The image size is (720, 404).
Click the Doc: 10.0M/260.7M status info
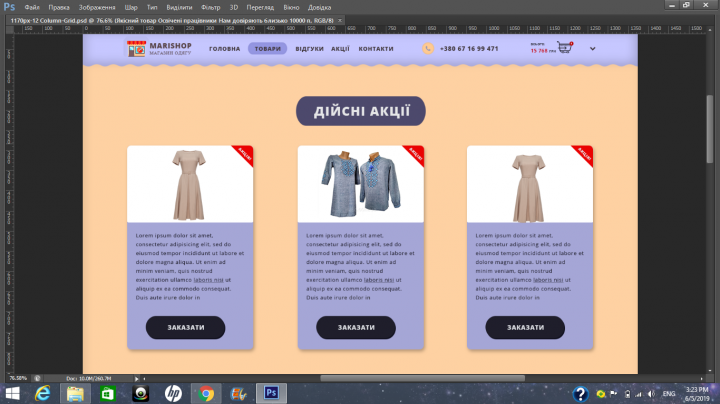pos(89,378)
